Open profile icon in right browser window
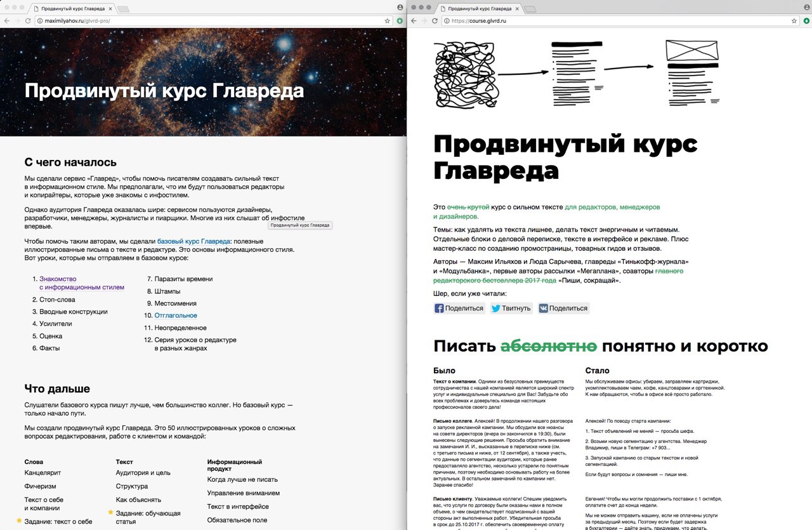This screenshot has width=812, height=530. click(x=806, y=7)
